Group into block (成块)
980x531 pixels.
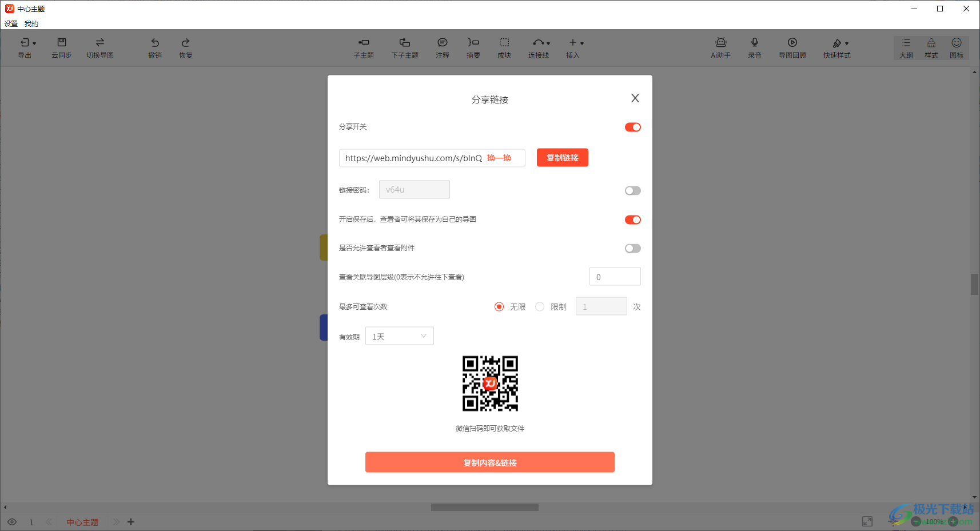point(504,48)
